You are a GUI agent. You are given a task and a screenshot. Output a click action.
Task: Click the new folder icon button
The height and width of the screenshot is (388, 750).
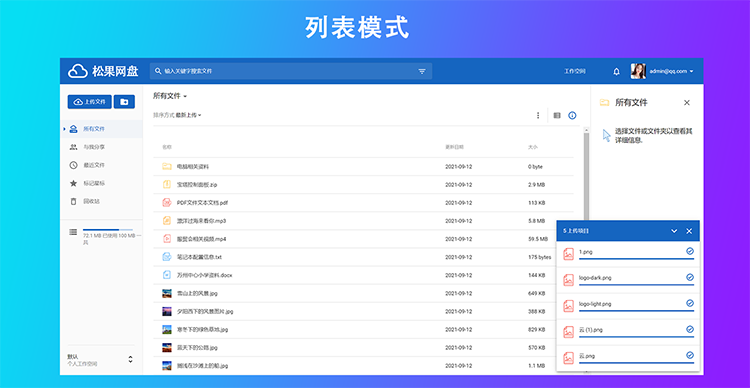pos(124,101)
